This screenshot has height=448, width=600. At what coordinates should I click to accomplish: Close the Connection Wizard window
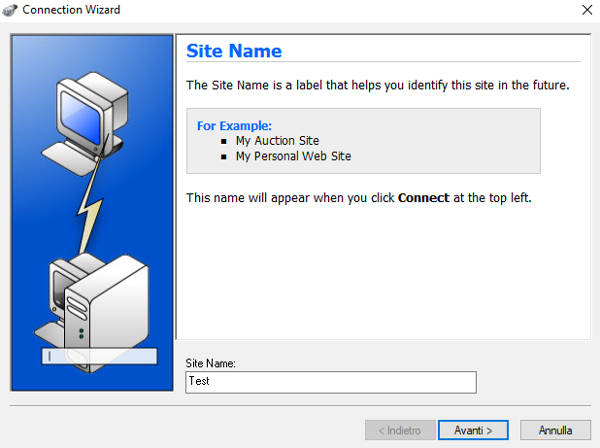(x=587, y=10)
